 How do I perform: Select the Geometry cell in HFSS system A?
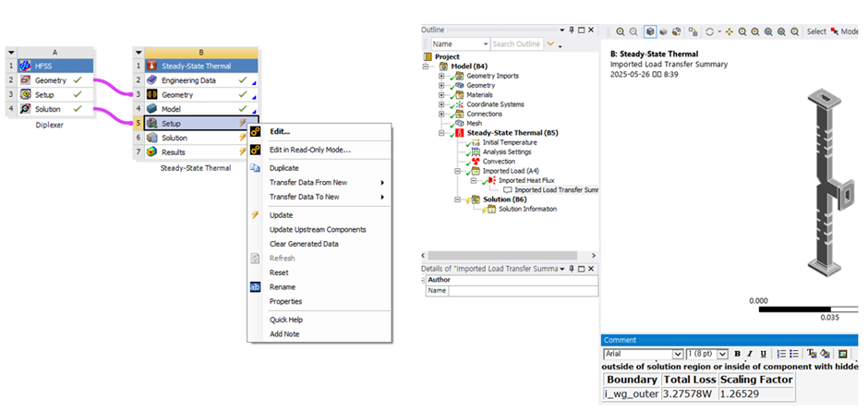(54, 80)
